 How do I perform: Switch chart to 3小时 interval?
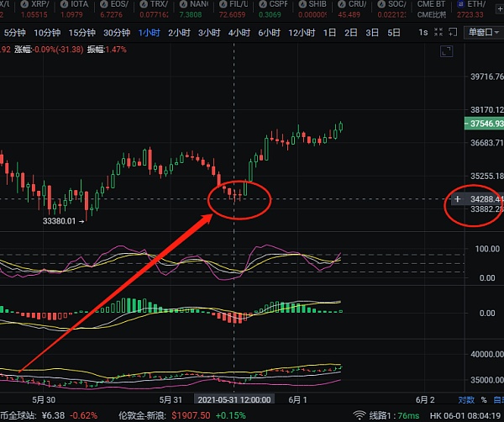(209, 33)
